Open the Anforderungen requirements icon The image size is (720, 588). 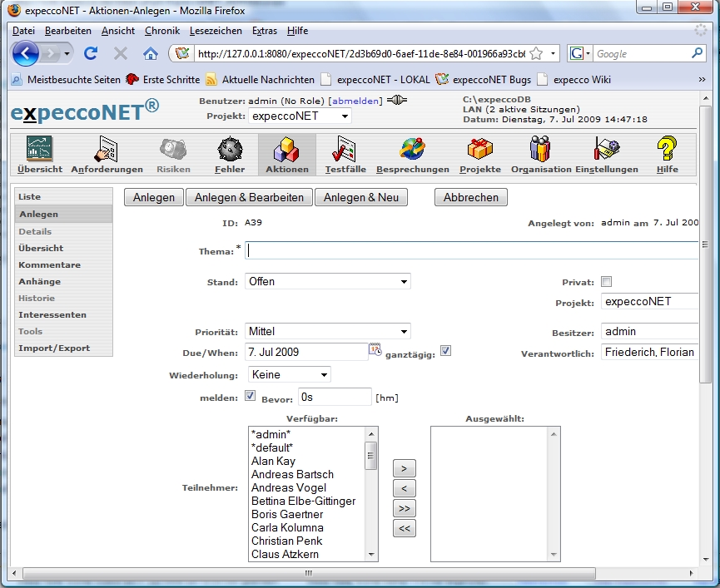[x=107, y=150]
